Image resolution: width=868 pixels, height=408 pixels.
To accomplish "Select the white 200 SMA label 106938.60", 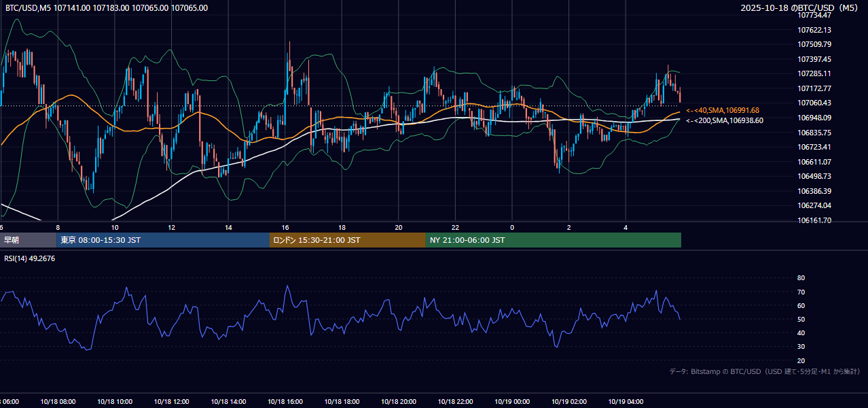I will [x=725, y=120].
